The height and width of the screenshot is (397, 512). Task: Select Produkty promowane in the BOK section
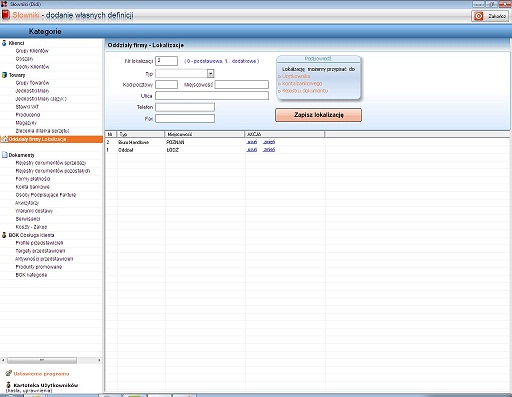[x=39, y=267]
